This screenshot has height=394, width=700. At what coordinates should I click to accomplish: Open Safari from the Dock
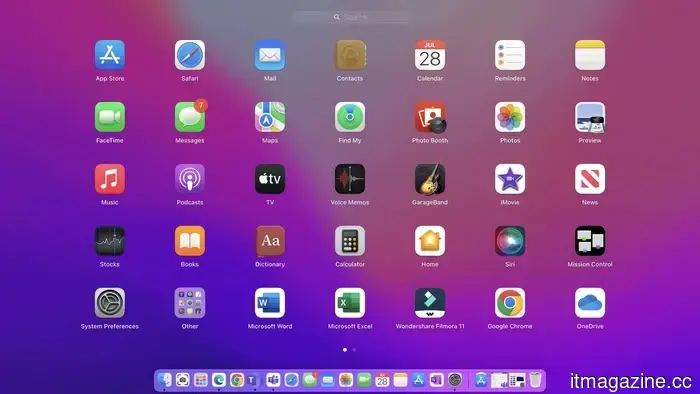point(292,380)
